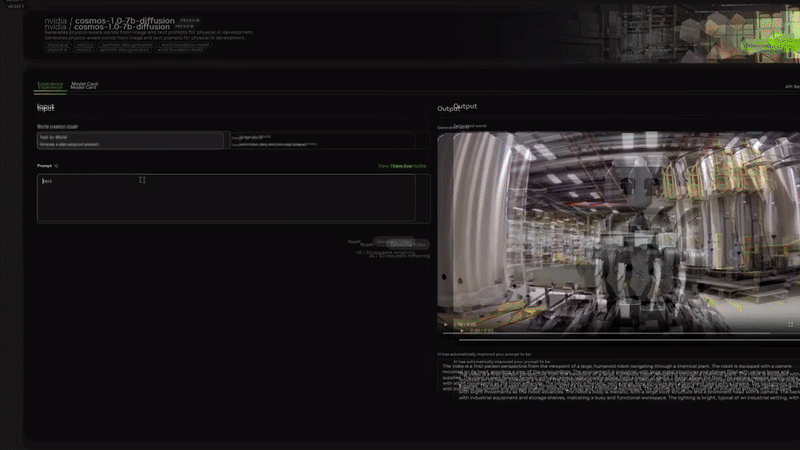Click the synthetic data generation tag

pos(124,45)
